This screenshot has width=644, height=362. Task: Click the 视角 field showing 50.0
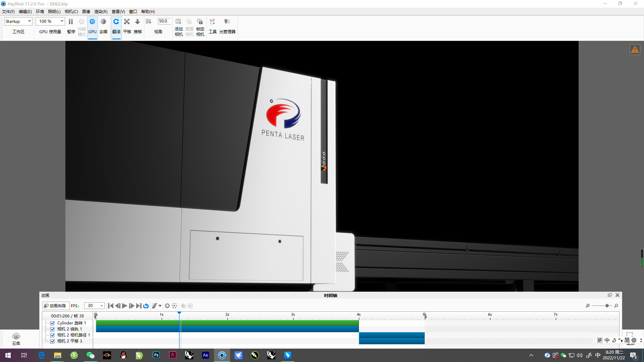[x=164, y=21]
